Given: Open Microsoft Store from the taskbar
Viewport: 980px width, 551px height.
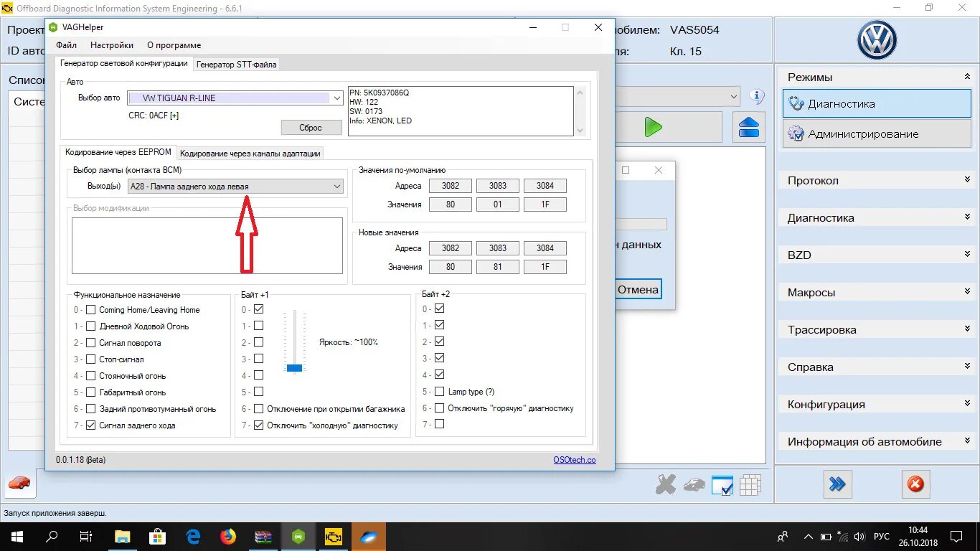Looking at the screenshot, I should [x=158, y=536].
